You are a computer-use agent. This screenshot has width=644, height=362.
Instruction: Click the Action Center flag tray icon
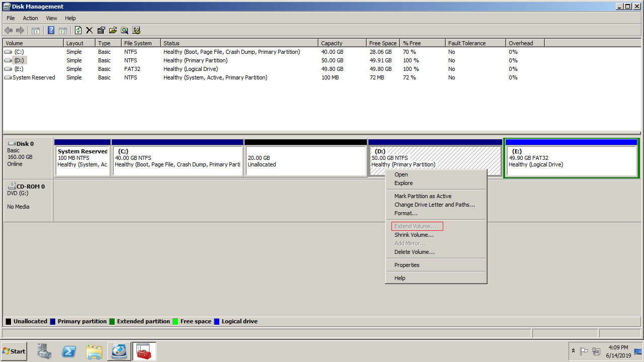click(584, 351)
